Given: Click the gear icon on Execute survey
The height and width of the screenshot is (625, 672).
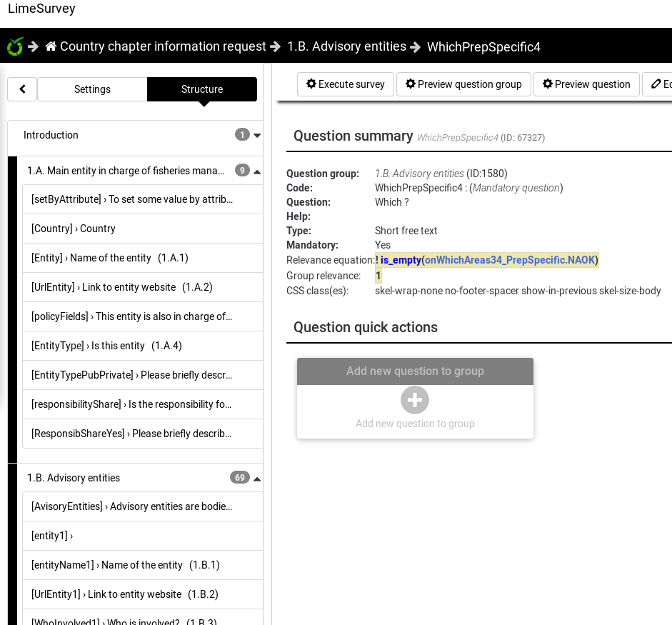Looking at the screenshot, I should [x=311, y=84].
